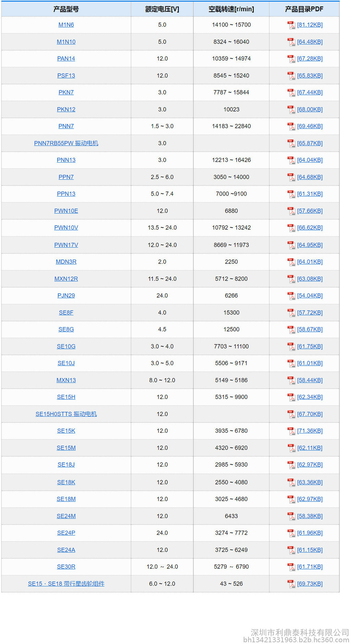This screenshot has height=644, width=351.
Task: Click the PDF icon for the SE24P motor
Action: (x=291, y=533)
